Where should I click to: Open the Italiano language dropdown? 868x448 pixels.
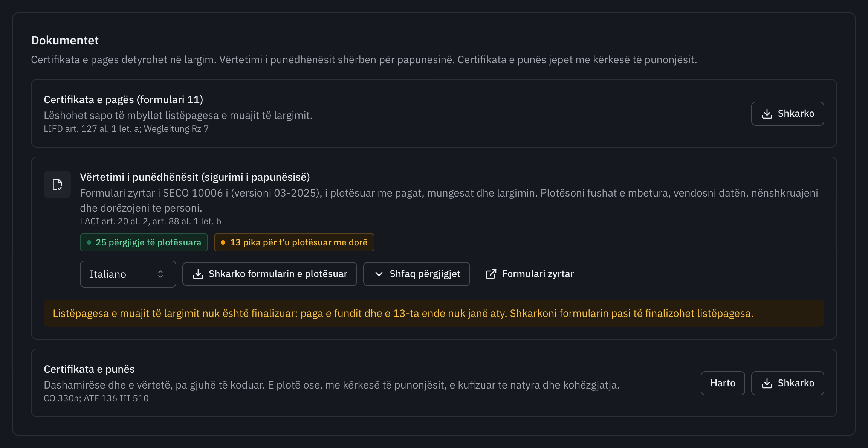point(128,274)
